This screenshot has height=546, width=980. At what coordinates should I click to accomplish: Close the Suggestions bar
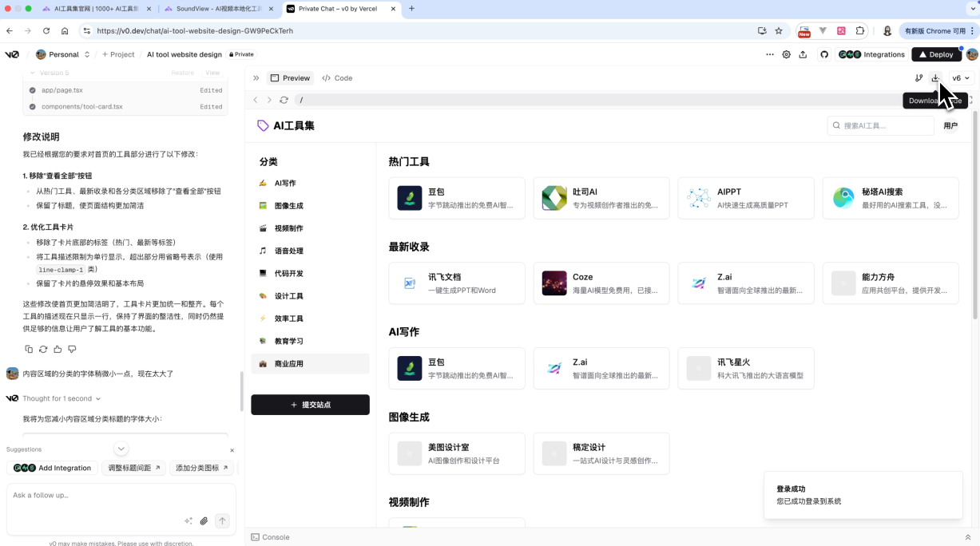point(232,450)
